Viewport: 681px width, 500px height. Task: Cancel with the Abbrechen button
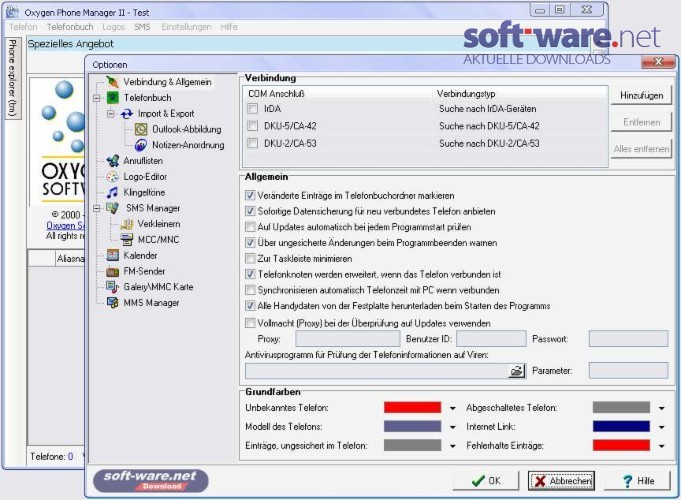(x=561, y=481)
